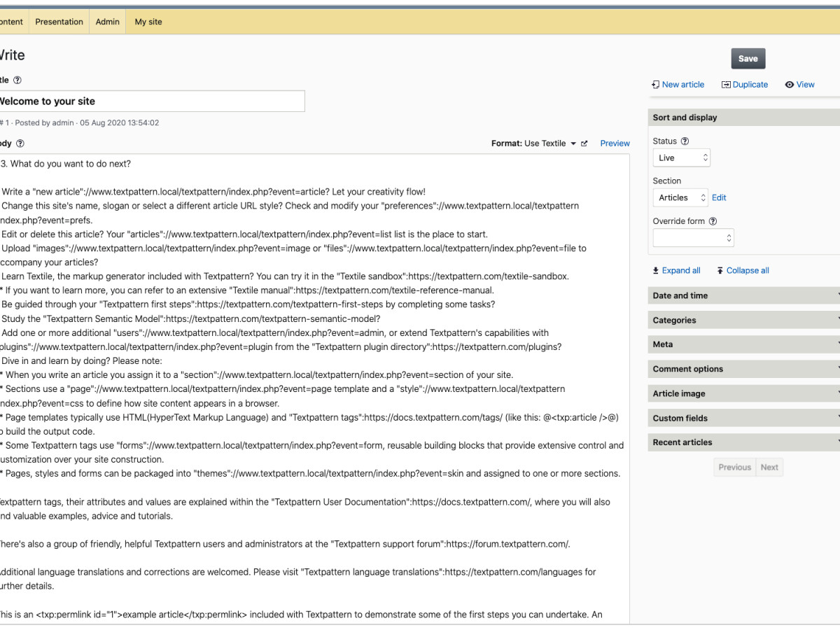This screenshot has width=840, height=630.
Task: Click the Next article button
Action: pos(769,468)
